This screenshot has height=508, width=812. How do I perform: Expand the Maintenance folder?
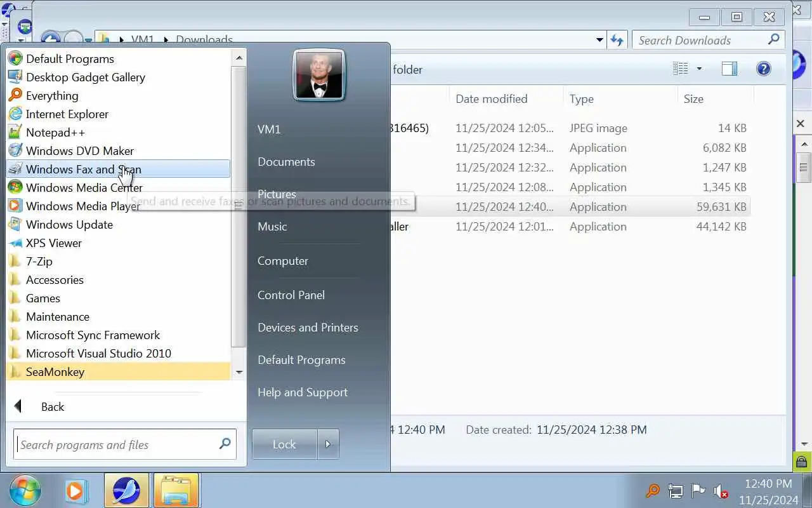point(118,316)
